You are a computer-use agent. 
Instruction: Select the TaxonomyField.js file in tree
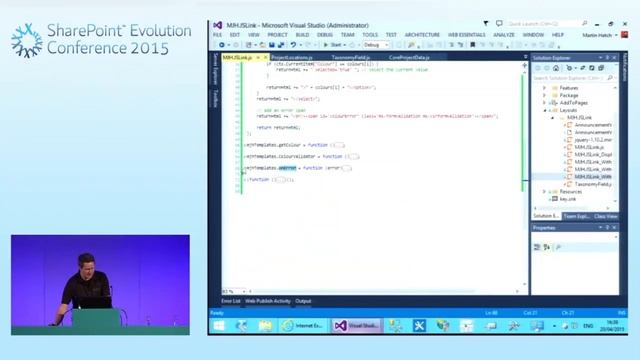tap(593, 184)
